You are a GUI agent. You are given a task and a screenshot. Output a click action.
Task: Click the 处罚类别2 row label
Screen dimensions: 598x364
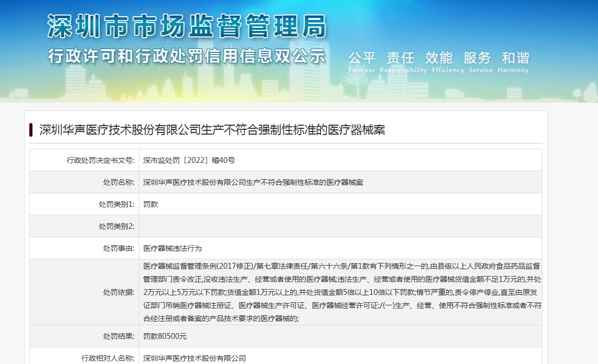click(x=116, y=226)
